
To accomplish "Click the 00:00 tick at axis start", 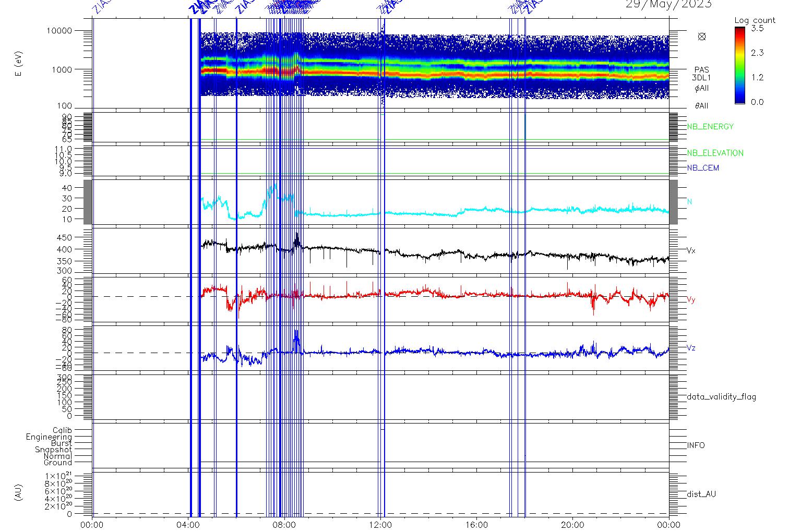I will [92, 525].
